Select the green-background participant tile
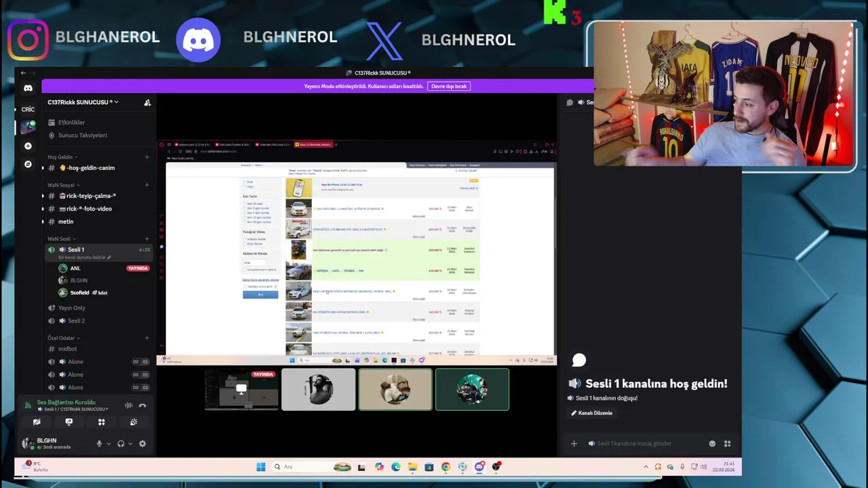 pos(472,390)
